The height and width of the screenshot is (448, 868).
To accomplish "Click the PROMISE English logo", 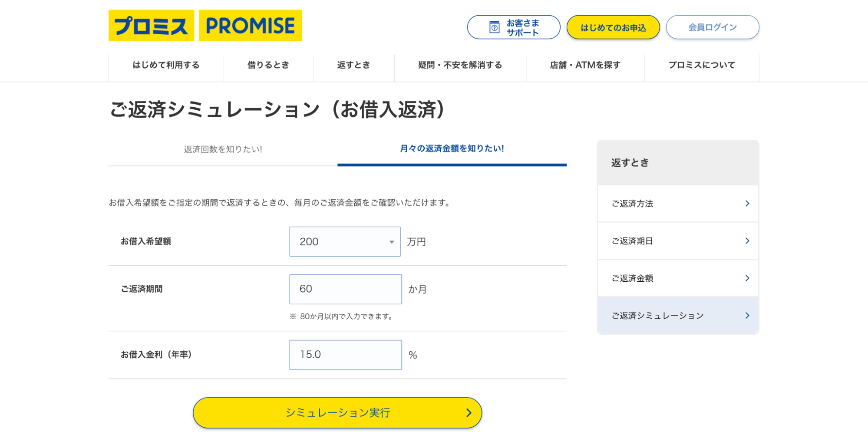I will click(x=250, y=26).
